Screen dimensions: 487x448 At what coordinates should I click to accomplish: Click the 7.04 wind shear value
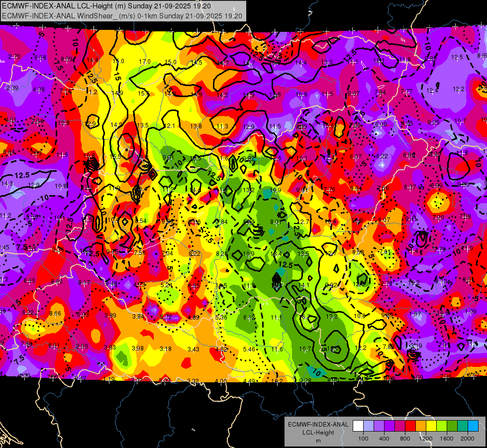coord(167,253)
